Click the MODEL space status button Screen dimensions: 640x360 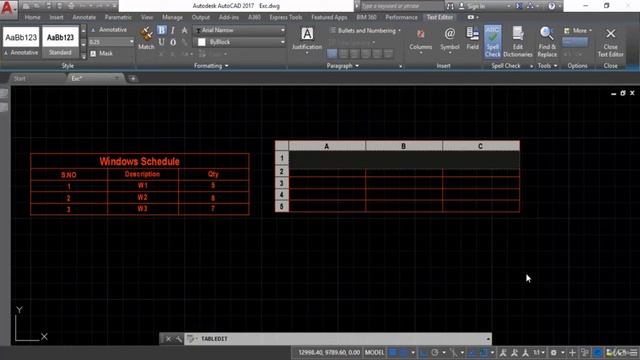point(374,353)
